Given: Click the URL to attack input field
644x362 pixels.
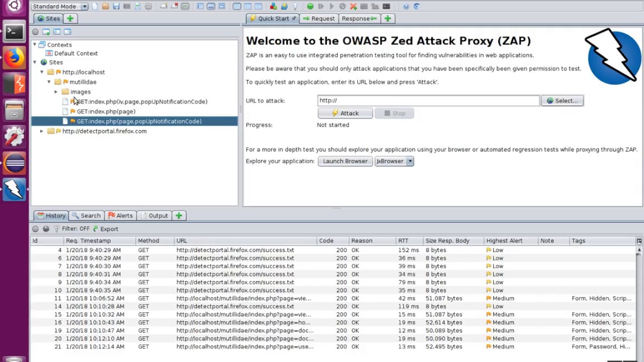Looking at the screenshot, I should (x=428, y=101).
